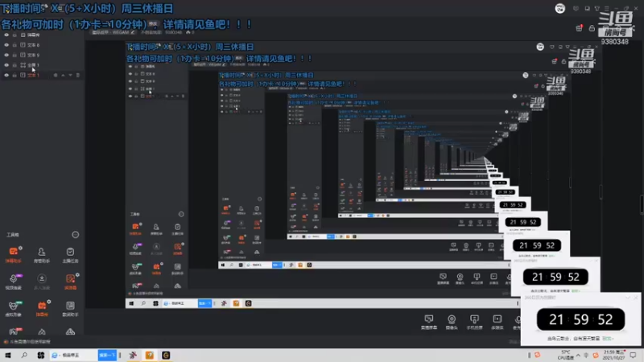This screenshot has height=362, width=644.
Task: Click the blue 搜索一下 taskbar button
Action: coord(107,356)
